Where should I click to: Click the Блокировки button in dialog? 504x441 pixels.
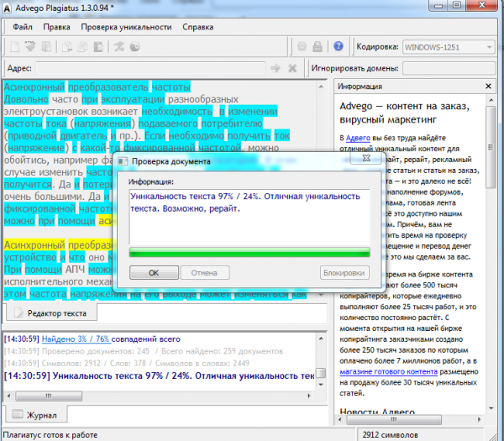coord(344,273)
